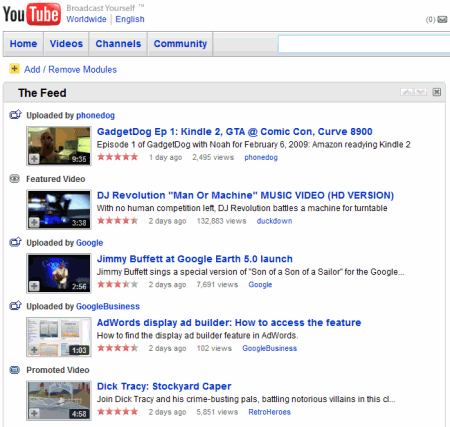This screenshot has height=427, width=450.
Task: Change the English language setting
Action: point(130,19)
